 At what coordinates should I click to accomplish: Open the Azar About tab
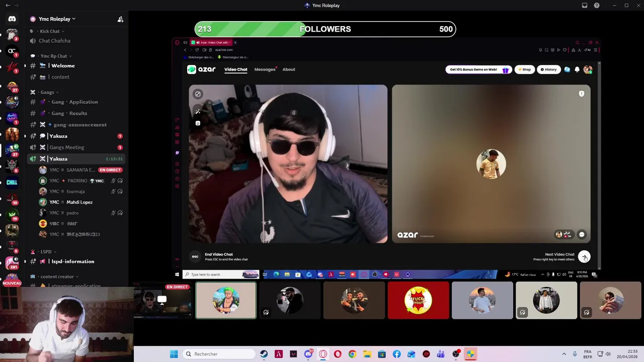(289, 69)
